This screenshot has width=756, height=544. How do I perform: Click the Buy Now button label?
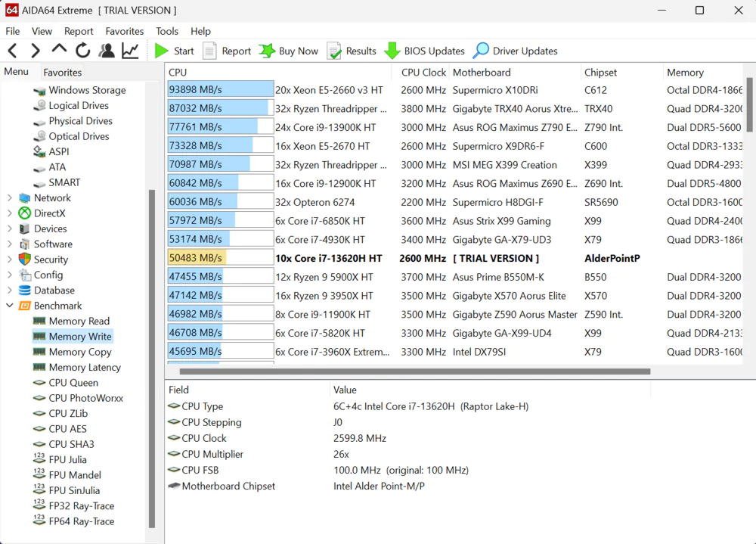point(298,51)
